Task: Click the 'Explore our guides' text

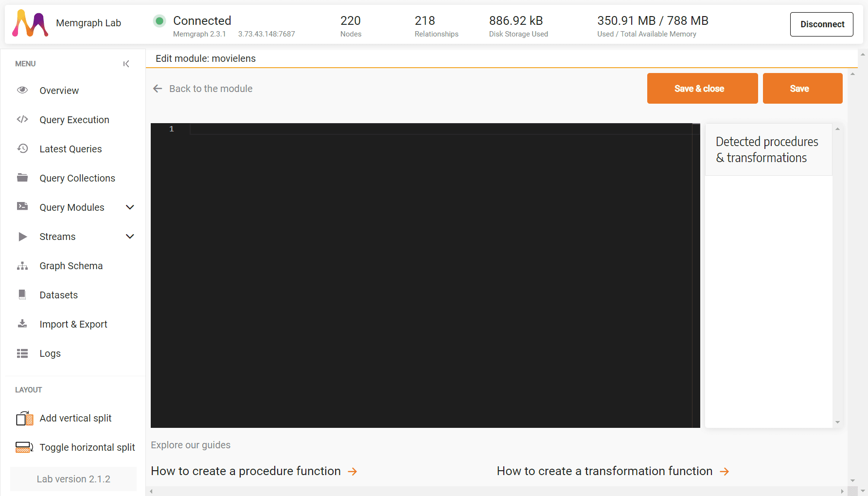Action: 191,445
